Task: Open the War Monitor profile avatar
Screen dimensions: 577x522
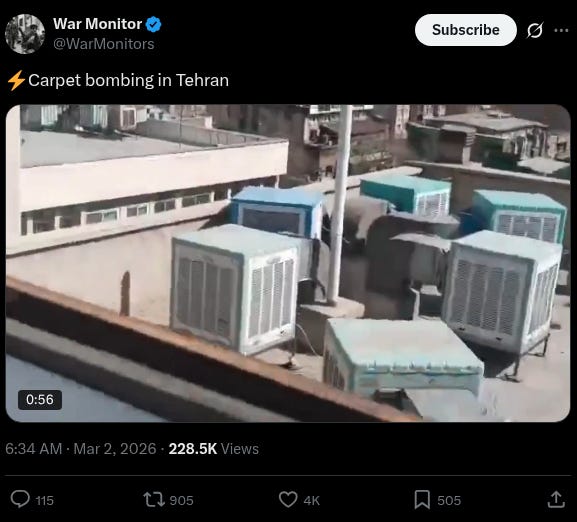Action: pos(25,34)
